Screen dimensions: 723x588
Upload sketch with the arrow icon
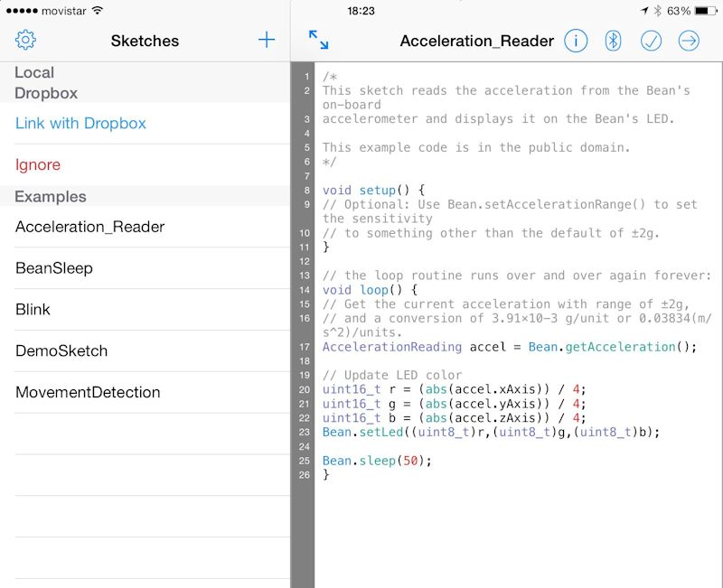coord(689,41)
